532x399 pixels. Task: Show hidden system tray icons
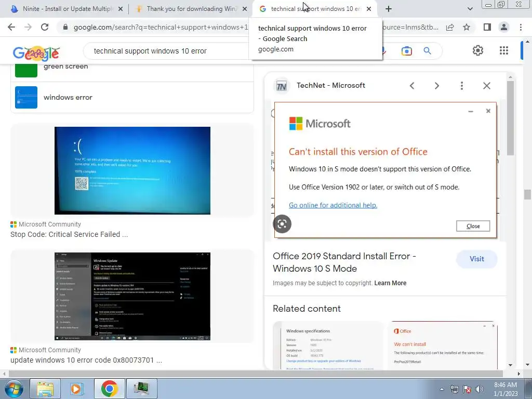(x=442, y=389)
